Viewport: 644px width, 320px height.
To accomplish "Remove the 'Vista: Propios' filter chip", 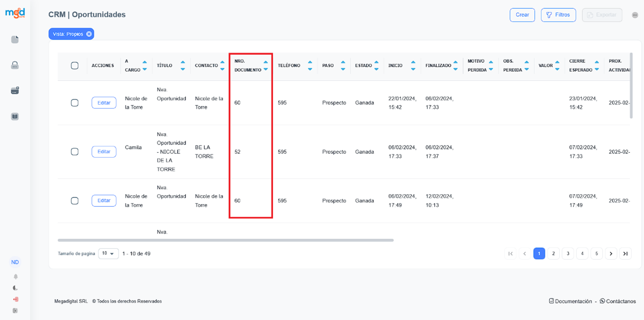I will click(x=89, y=34).
